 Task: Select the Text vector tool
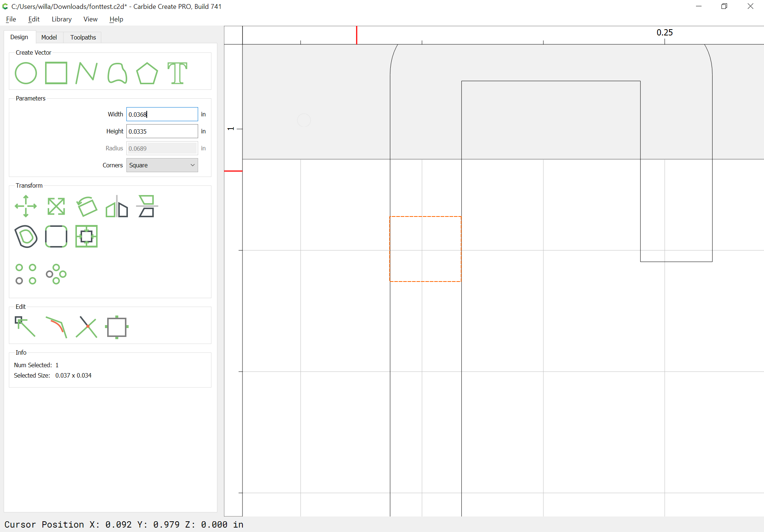point(177,73)
